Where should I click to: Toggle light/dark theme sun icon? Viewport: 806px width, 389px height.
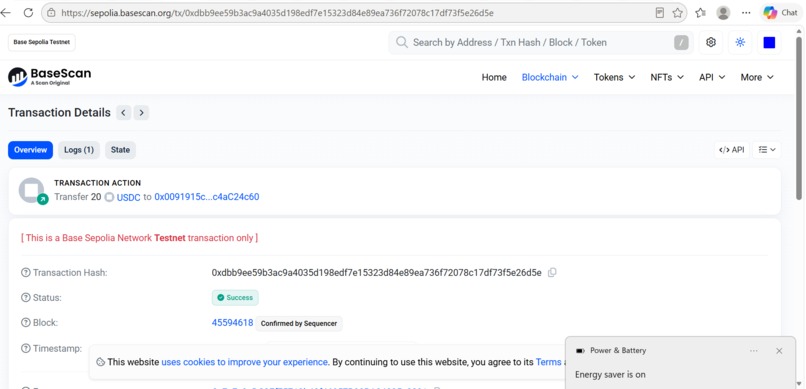[x=740, y=43]
